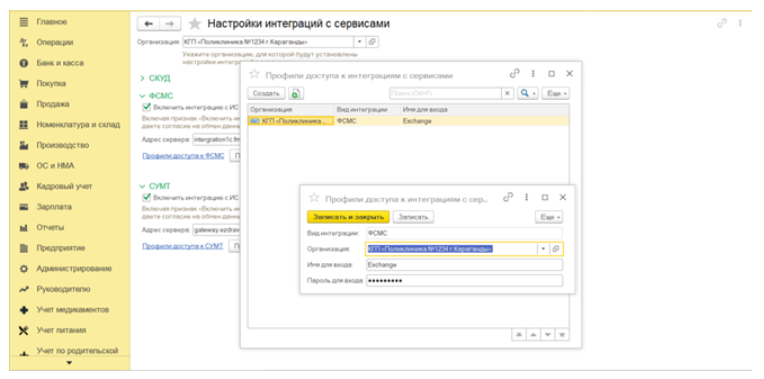The width and height of the screenshot is (764, 379).
Task: Favorite star in profiles list window
Action: [254, 75]
